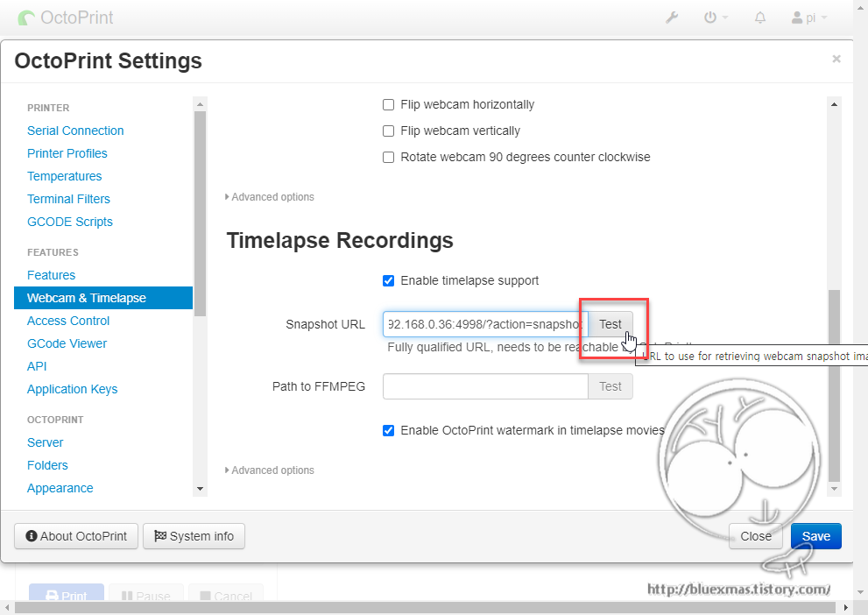Expand Advanced options below watermark checkbox
868x615 pixels.
270,470
